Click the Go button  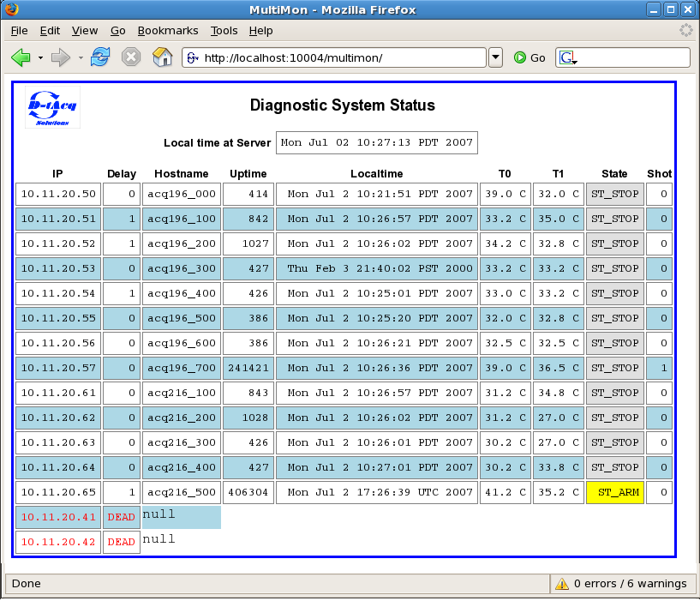pyautogui.click(x=529, y=57)
